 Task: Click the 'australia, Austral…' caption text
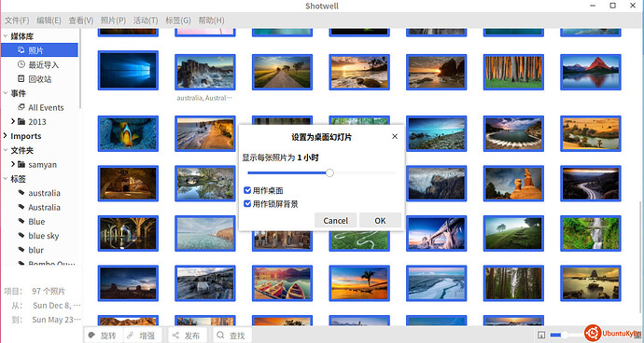point(204,98)
